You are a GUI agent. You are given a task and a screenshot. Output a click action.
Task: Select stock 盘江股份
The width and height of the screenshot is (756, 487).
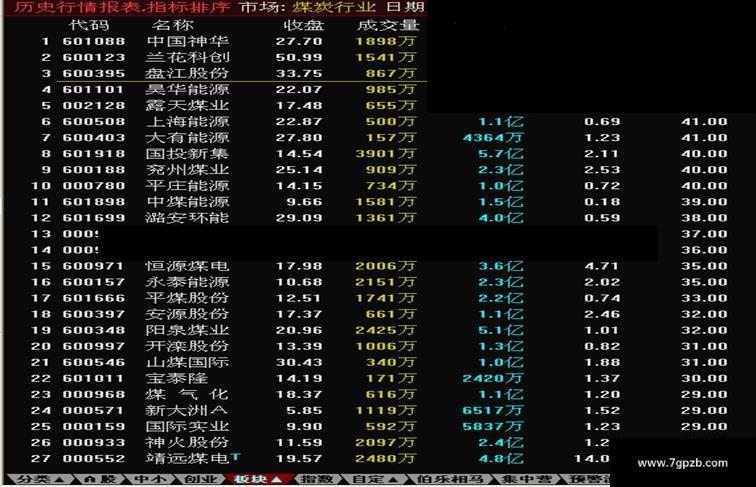[x=187, y=73]
